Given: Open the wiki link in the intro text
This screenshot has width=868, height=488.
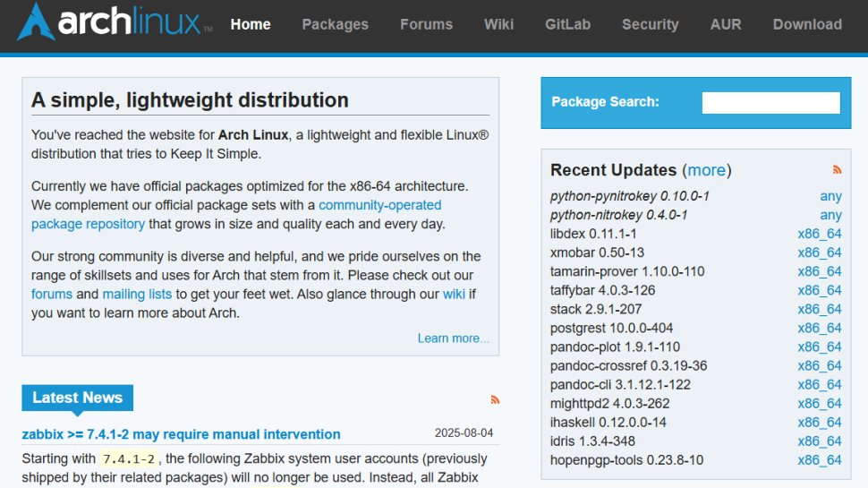Looking at the screenshot, I should pyautogui.click(x=454, y=294).
